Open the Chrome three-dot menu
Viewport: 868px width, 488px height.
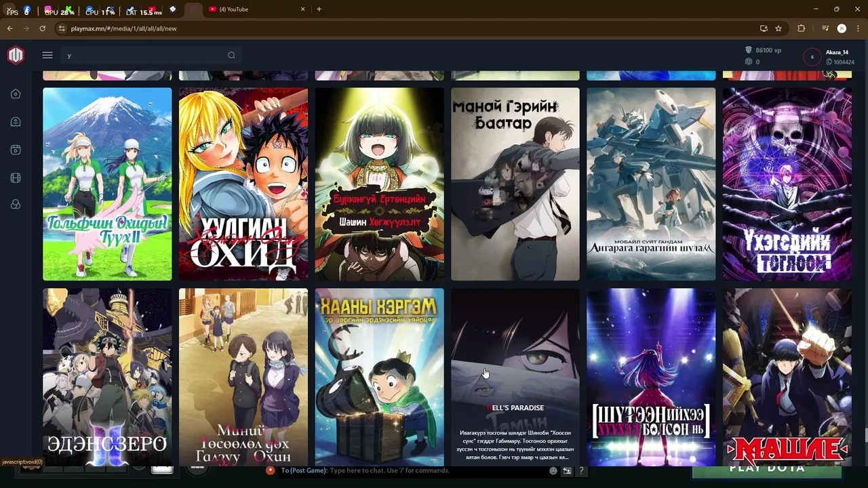(x=857, y=28)
